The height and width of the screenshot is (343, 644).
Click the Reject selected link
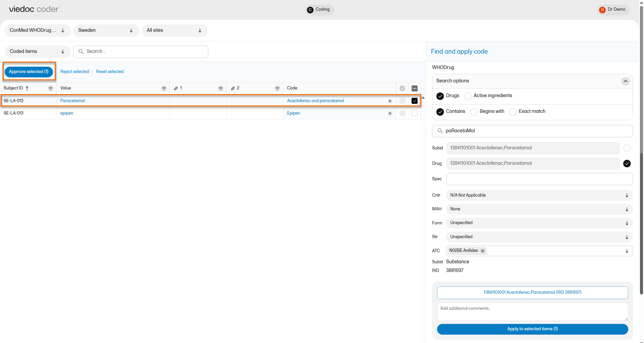pyautogui.click(x=74, y=72)
